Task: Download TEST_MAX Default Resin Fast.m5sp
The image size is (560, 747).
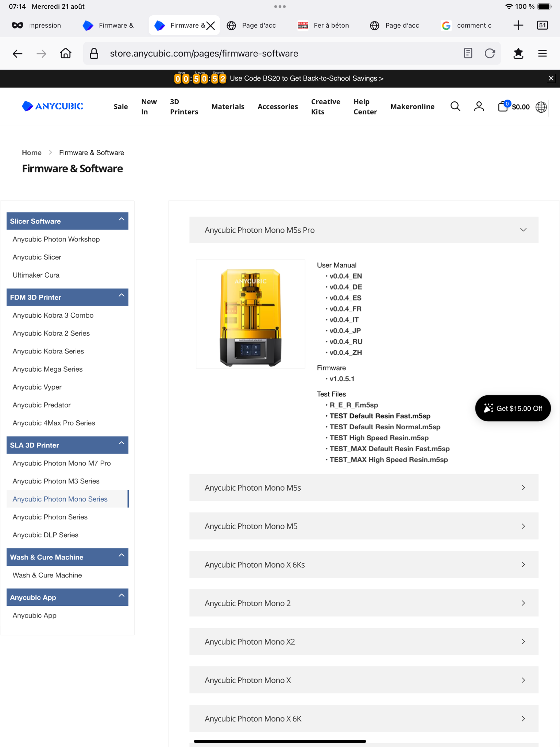Action: coord(390,449)
